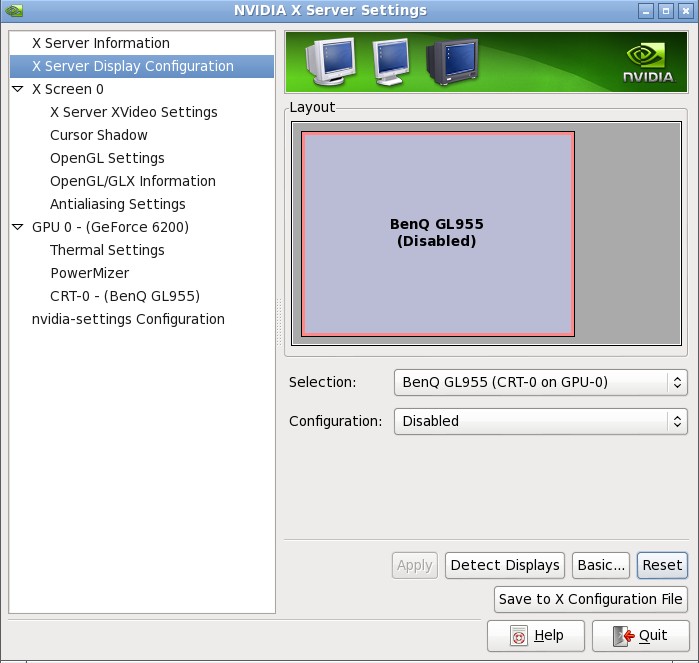Close the NVIDIA X Server Settings window

[686, 11]
